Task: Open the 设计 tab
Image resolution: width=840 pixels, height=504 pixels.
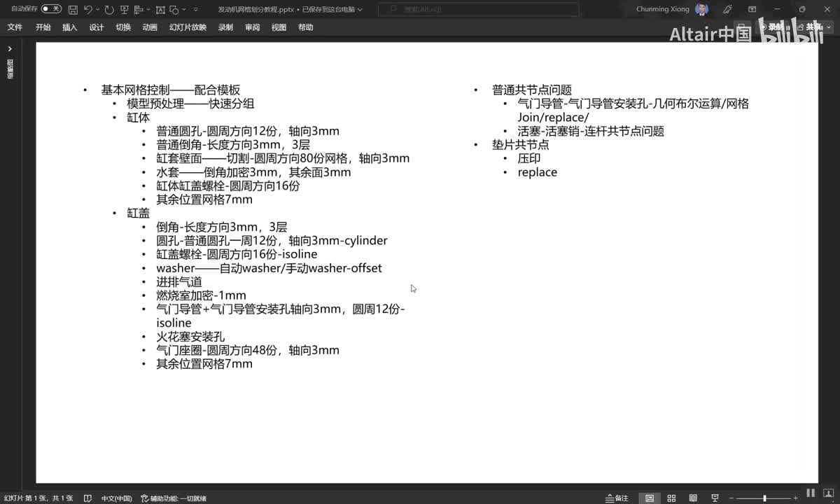Action: coord(97,27)
